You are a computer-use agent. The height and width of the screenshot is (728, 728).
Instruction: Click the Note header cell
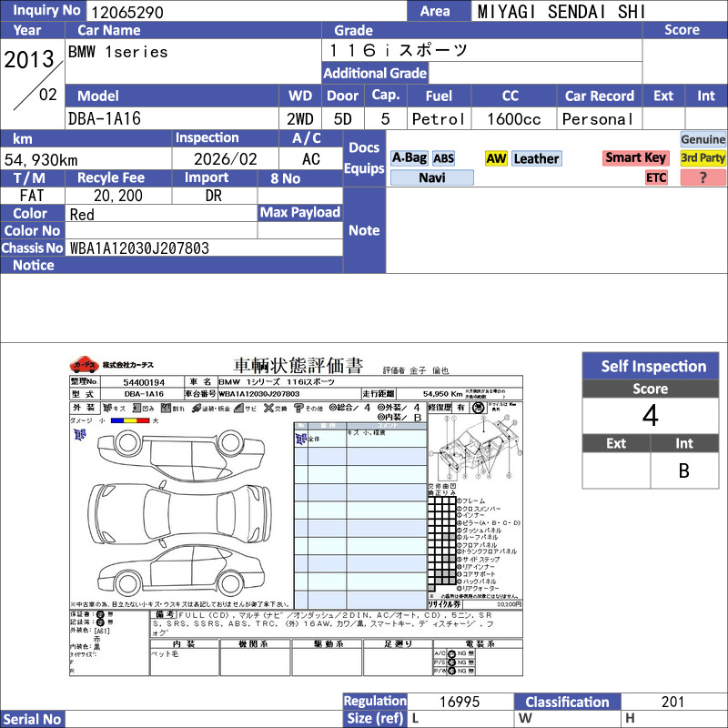click(x=364, y=230)
